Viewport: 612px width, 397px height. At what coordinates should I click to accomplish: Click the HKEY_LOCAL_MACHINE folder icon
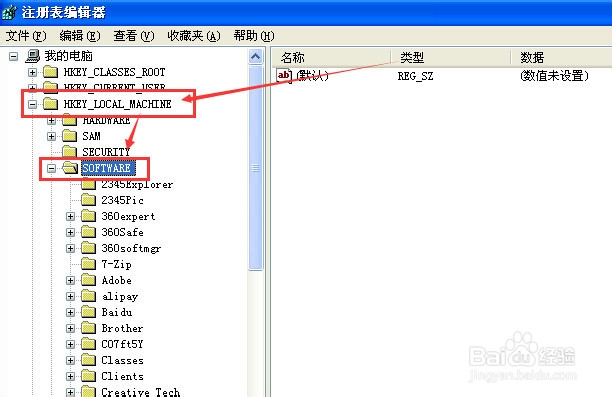click(x=51, y=104)
